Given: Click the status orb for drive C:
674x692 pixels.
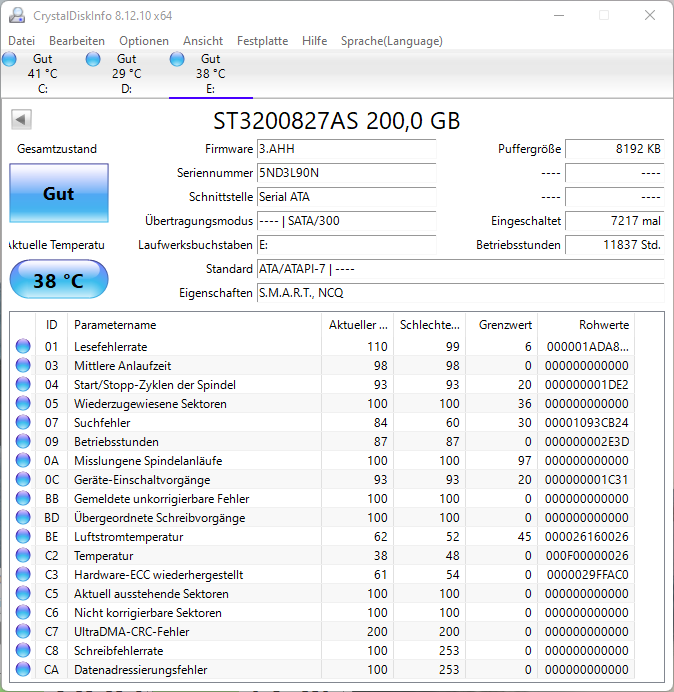Looking at the screenshot, I should coord(9,59).
